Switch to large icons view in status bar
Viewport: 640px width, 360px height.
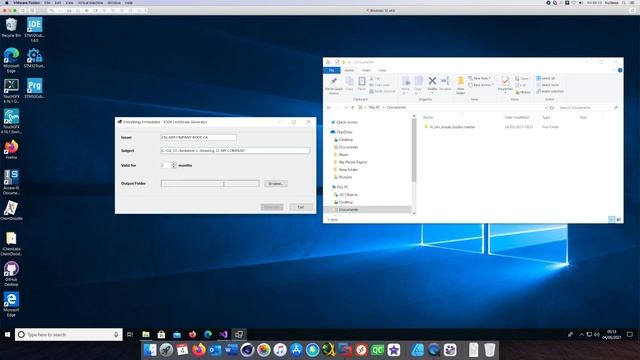click(619, 220)
